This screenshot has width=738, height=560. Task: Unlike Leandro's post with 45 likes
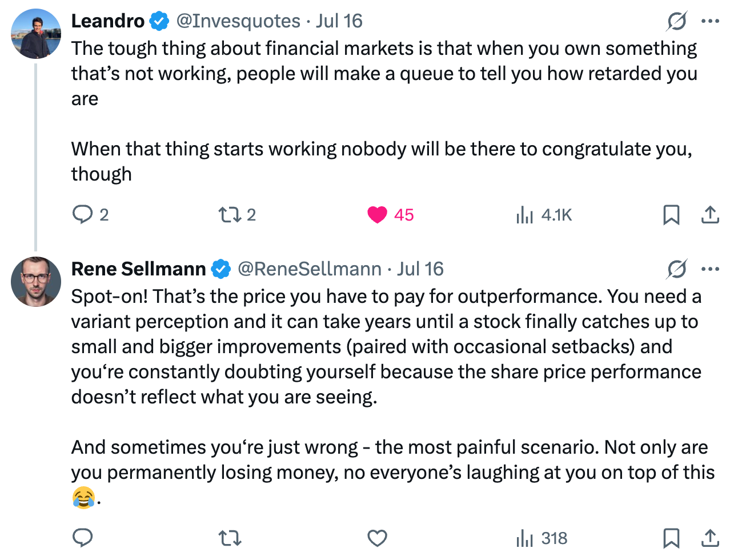click(x=377, y=215)
